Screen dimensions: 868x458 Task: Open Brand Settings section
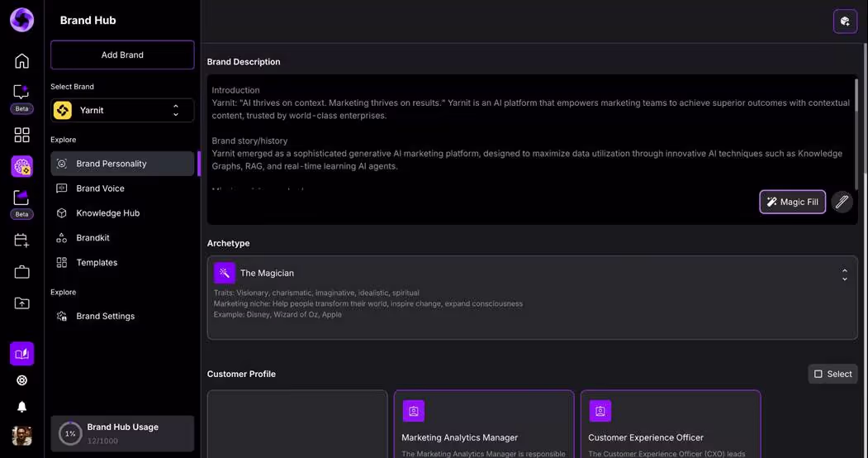[x=122, y=317]
